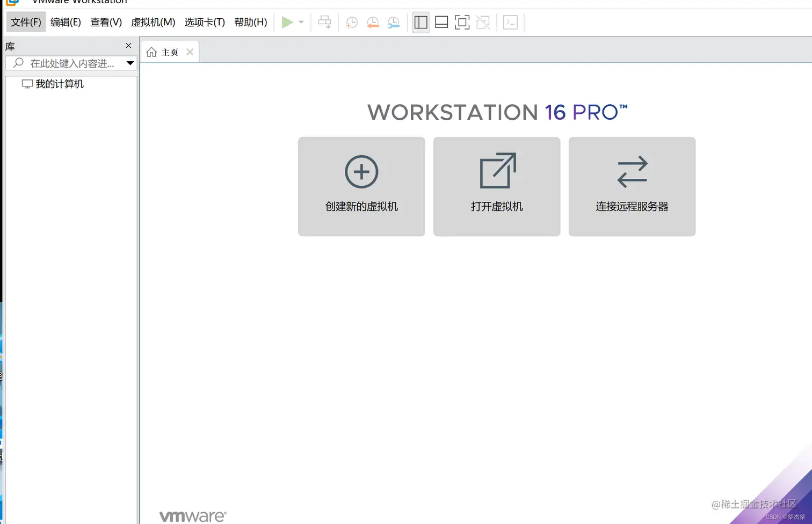
Task: Open the 查看(V) menu
Action: [106, 22]
